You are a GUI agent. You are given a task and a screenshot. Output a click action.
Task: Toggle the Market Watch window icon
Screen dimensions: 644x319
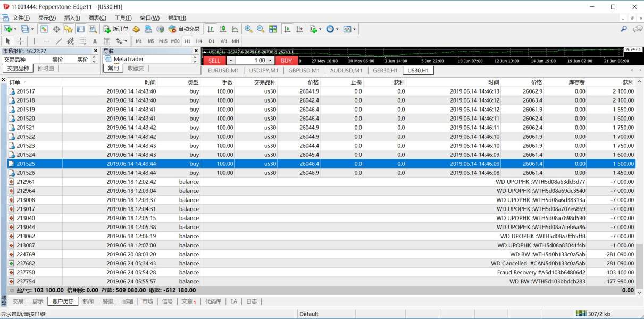(x=44, y=29)
